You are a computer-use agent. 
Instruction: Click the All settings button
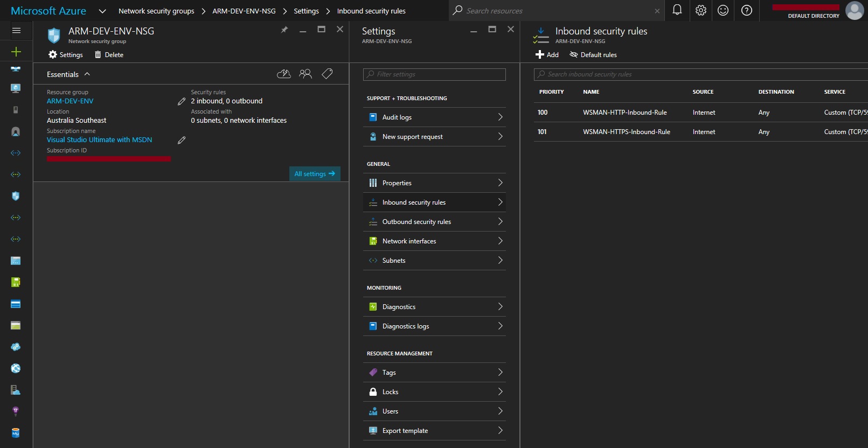tap(315, 173)
